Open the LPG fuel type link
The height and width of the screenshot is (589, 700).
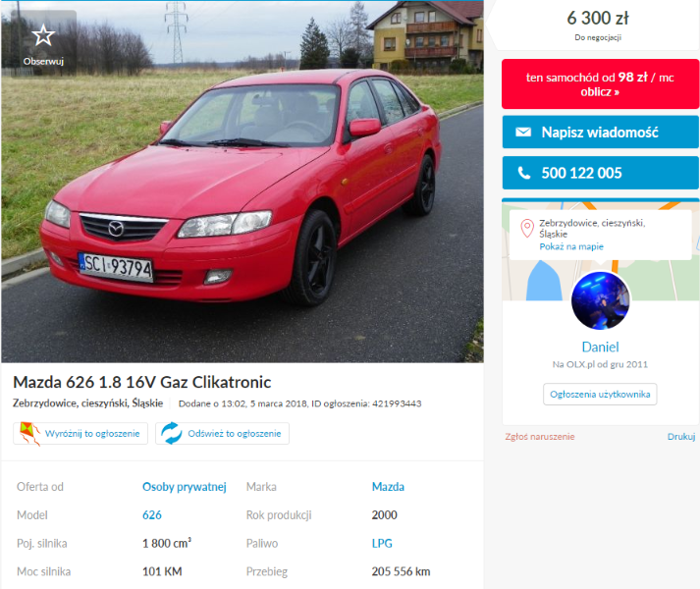point(382,544)
